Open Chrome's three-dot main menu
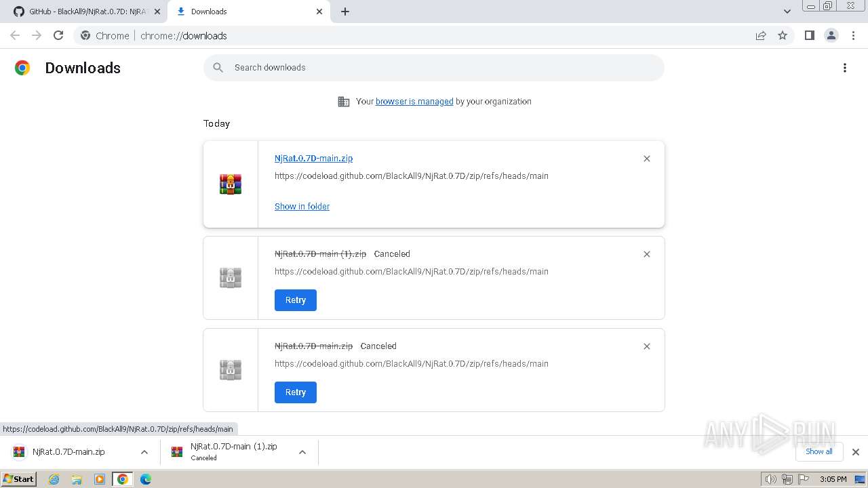Screen dimensions: 868x488 [x=854, y=35]
